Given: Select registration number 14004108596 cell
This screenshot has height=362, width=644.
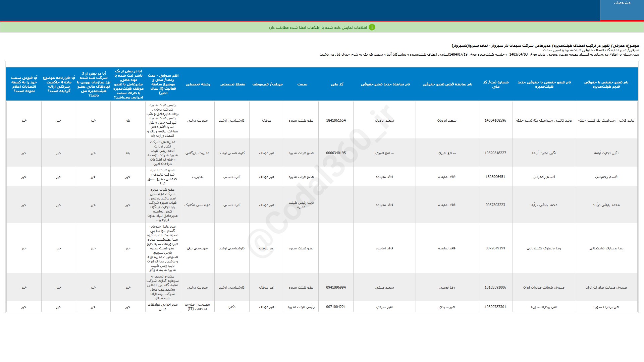Looking at the screenshot, I should click(495, 120).
